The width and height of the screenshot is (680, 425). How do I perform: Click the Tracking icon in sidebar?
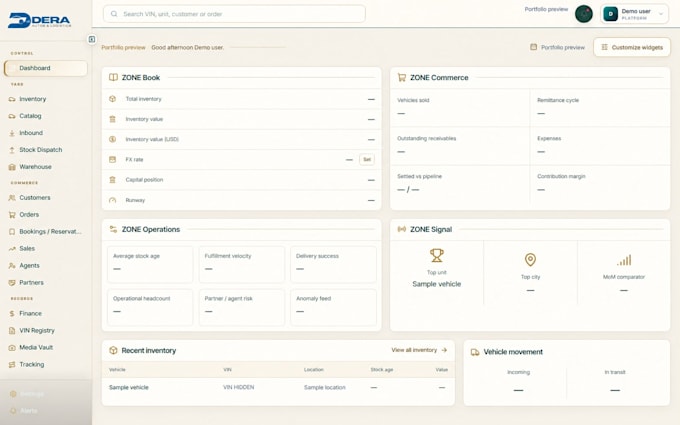[x=12, y=364]
